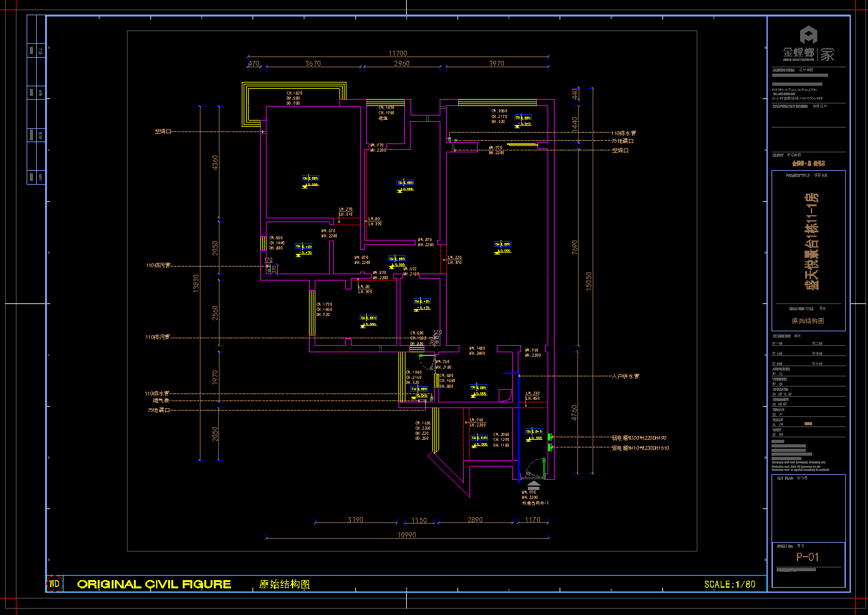Image resolution: width=868 pixels, height=615 pixels.
Task: Click the 13830 vertical dimension on the left
Action: tap(196, 283)
